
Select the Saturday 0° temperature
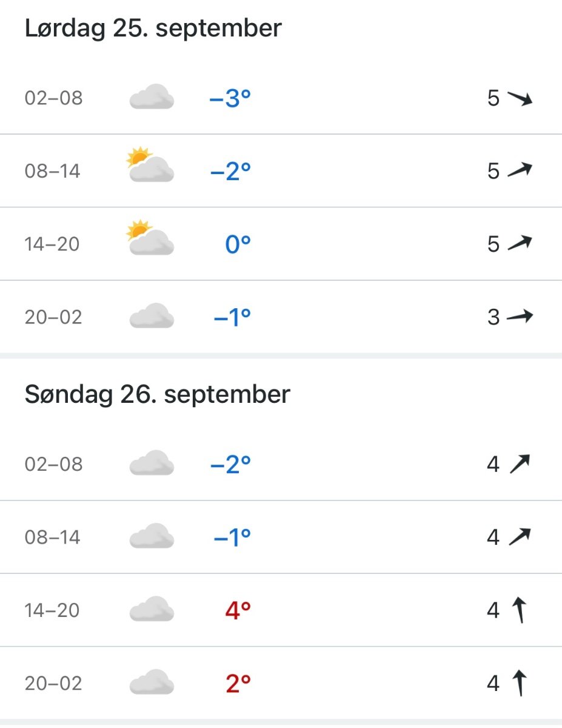(238, 244)
